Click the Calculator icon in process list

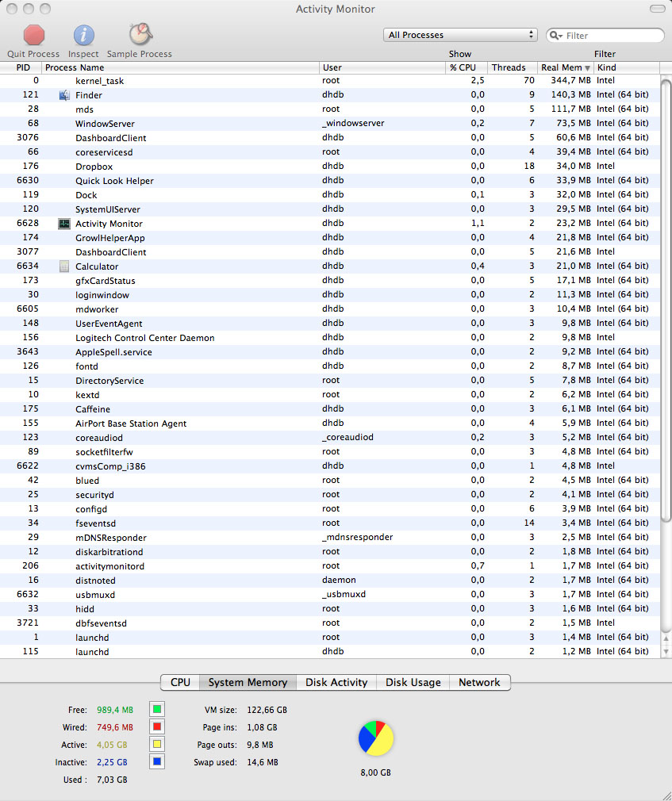click(x=64, y=266)
